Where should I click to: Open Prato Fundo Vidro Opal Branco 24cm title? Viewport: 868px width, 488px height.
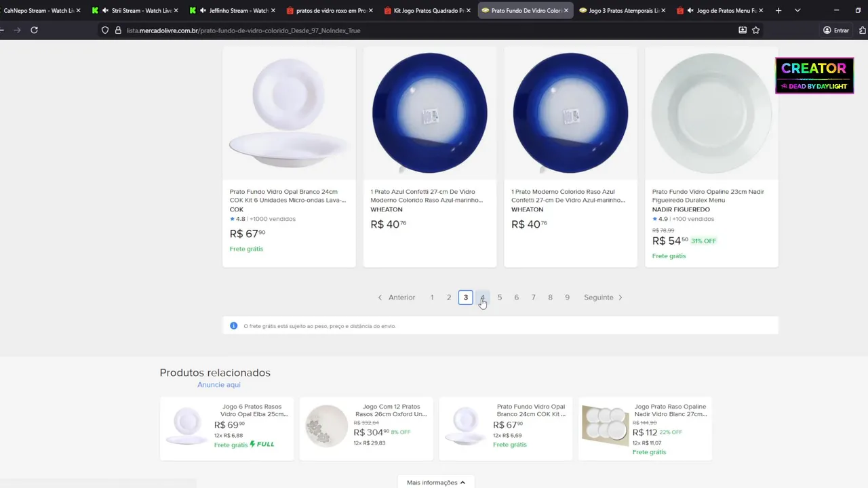[288, 196]
